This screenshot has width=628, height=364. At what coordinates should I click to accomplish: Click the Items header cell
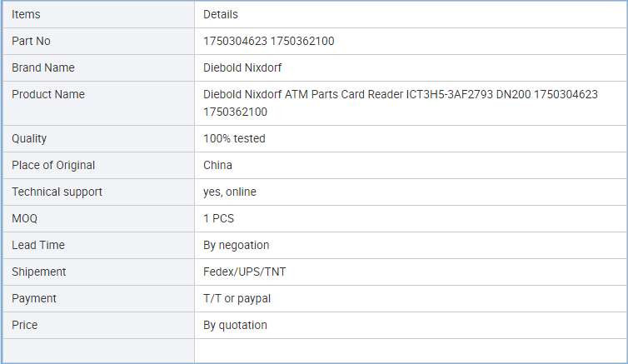point(98,14)
